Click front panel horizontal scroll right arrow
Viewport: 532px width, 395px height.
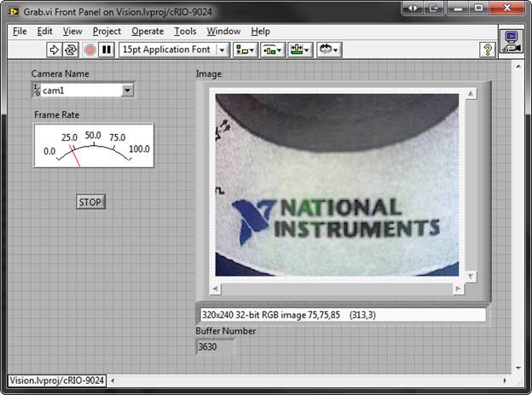tap(505, 380)
